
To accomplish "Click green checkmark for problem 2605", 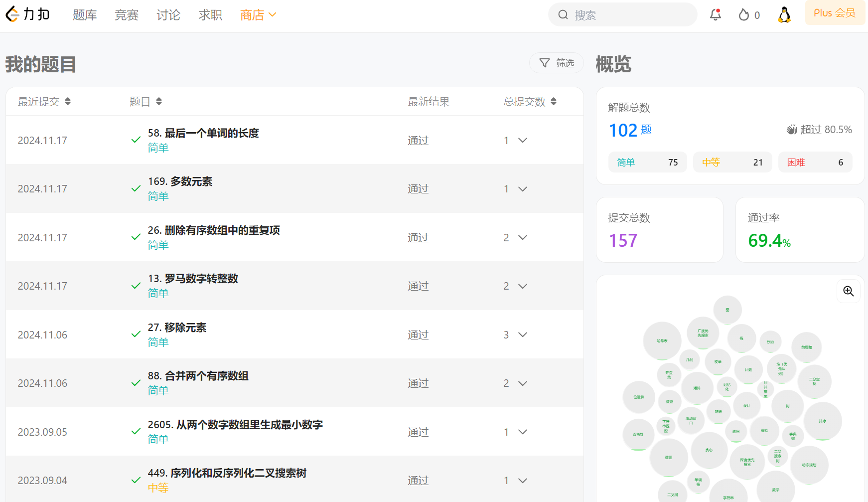I will click(136, 432).
